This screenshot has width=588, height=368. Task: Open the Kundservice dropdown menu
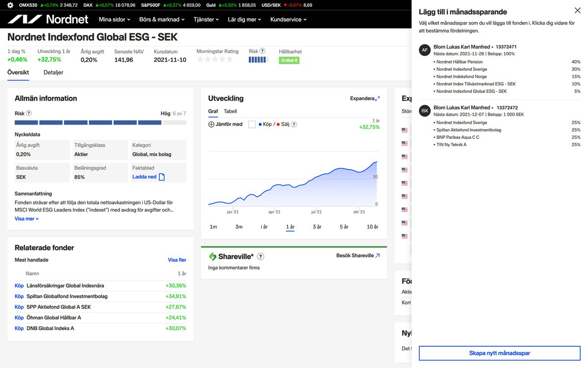(x=289, y=20)
